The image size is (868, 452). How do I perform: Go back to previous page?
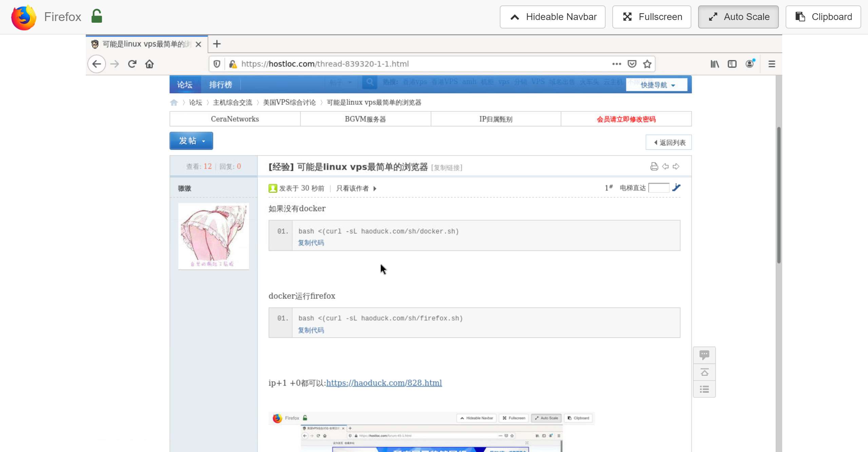(97, 64)
